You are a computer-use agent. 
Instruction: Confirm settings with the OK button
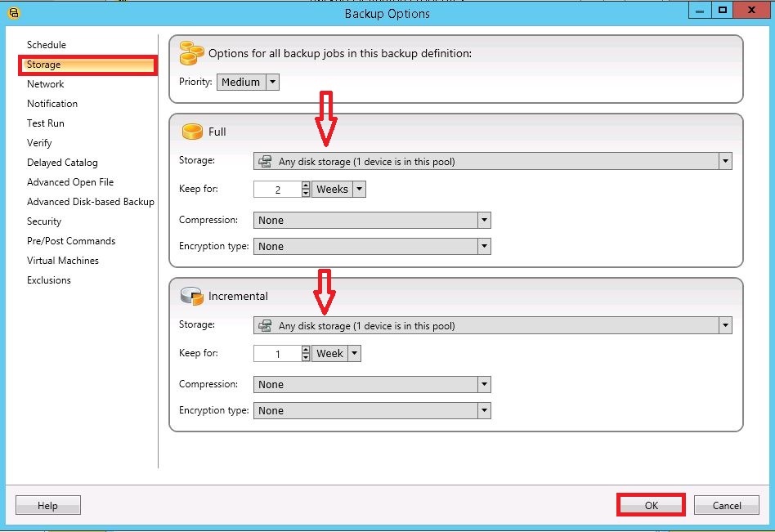[651, 505]
